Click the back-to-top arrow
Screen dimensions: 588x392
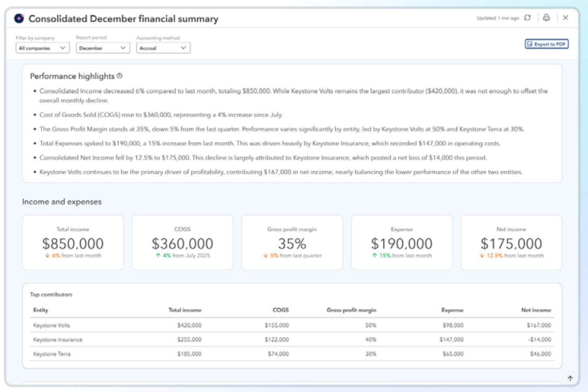click(571, 378)
